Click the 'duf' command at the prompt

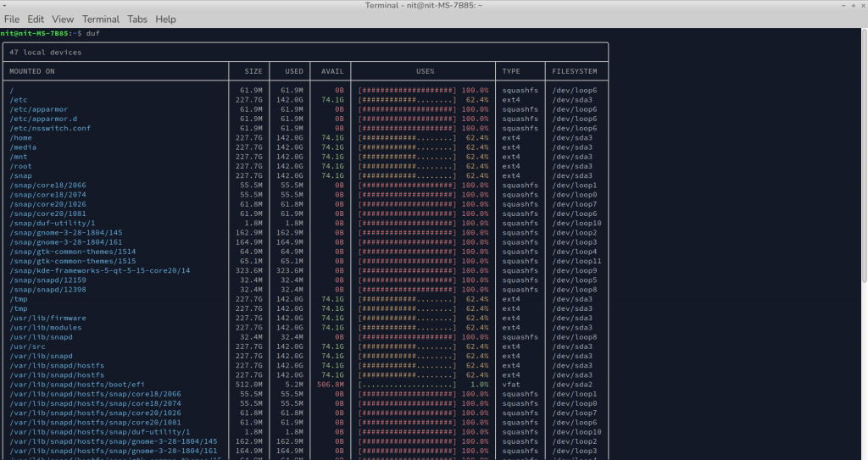93,33
